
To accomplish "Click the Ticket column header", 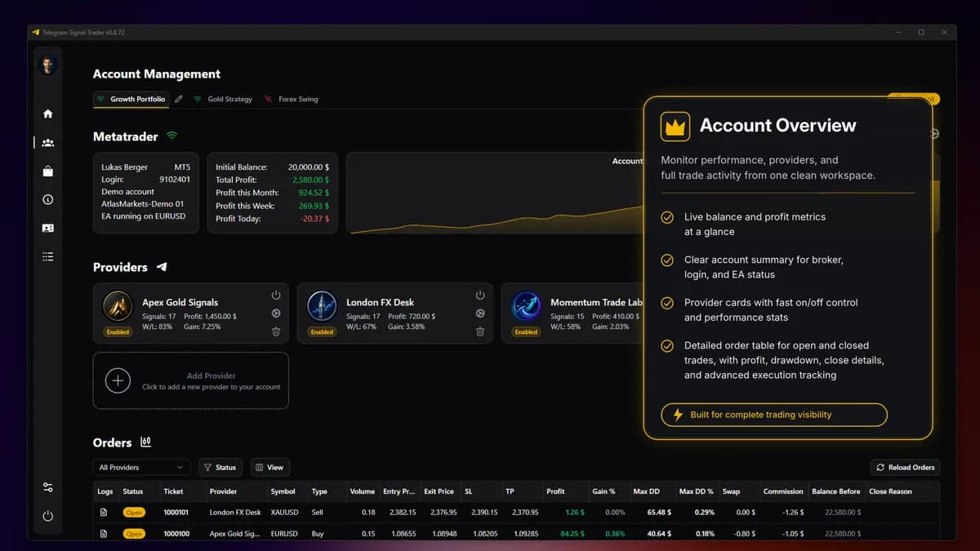I will point(173,491).
